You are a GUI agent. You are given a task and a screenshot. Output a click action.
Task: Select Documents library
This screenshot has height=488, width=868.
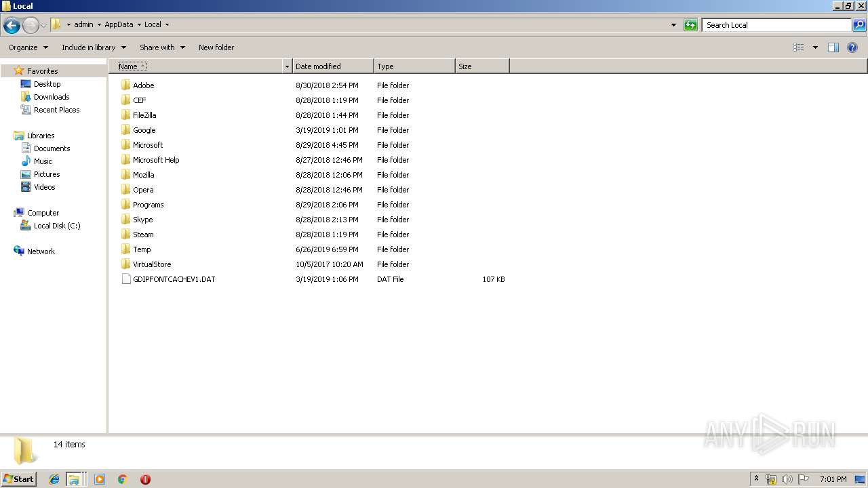pyautogui.click(x=52, y=148)
